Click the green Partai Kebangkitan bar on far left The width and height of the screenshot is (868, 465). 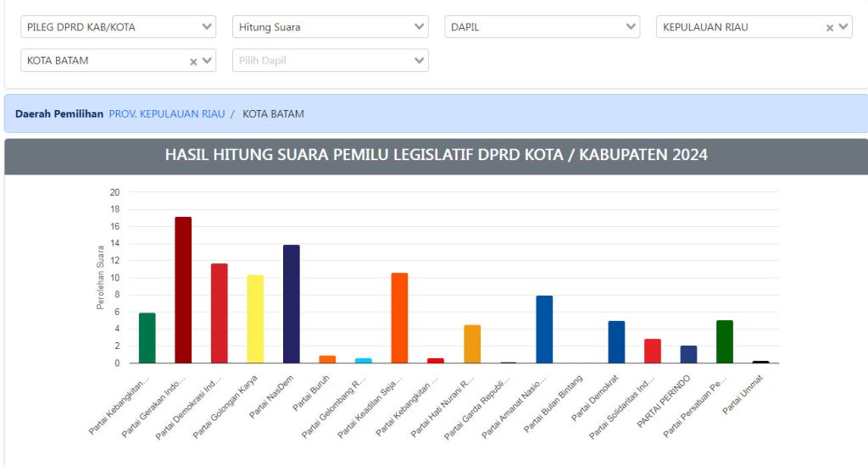coord(147,337)
